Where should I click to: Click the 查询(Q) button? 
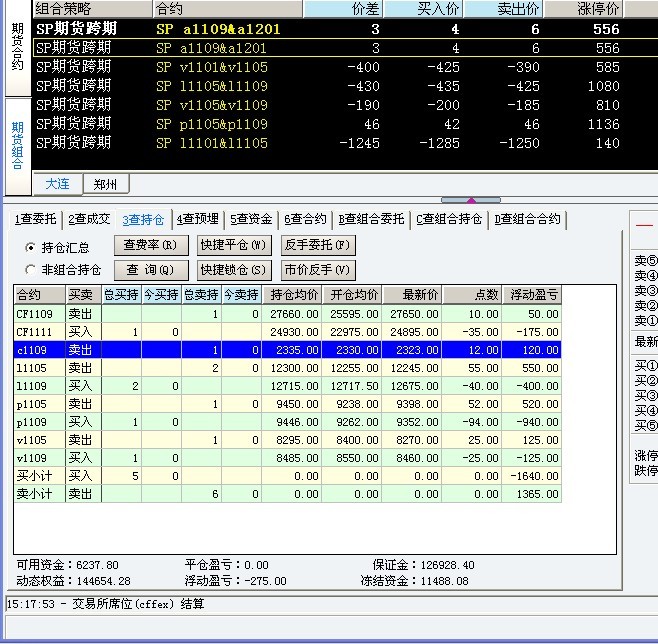151,270
